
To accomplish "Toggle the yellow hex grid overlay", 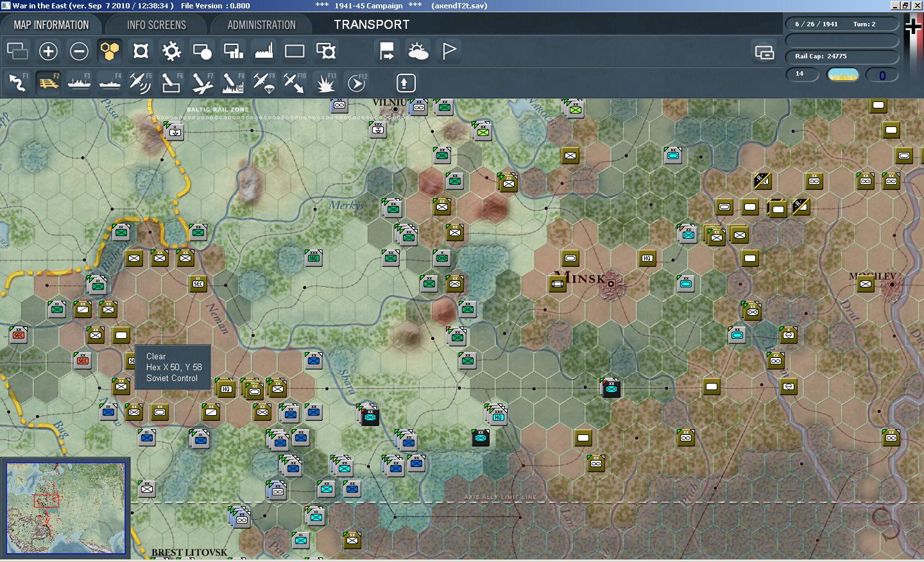I will (110, 51).
